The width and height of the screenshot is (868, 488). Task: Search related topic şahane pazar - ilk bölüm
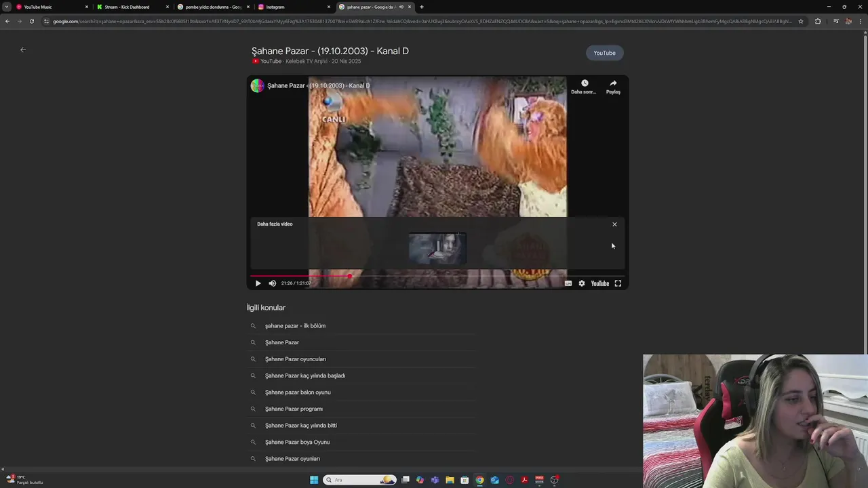coord(295,326)
